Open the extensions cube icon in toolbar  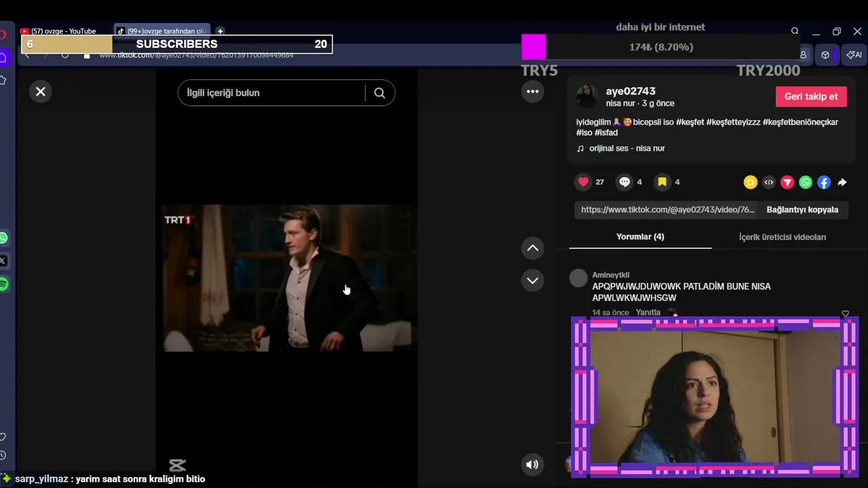(825, 55)
